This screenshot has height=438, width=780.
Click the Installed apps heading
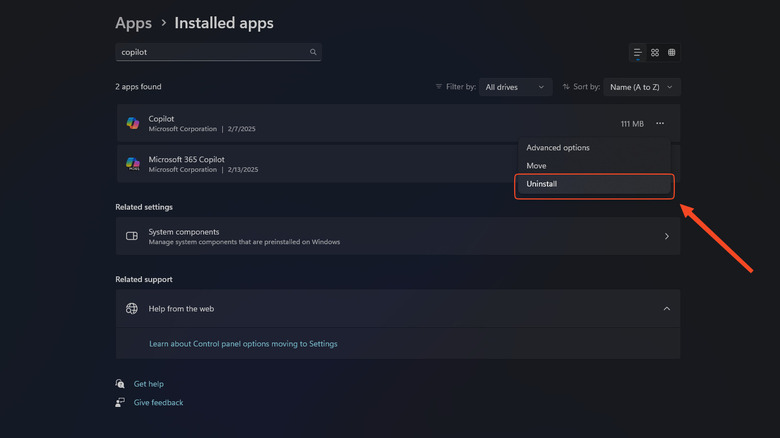click(224, 23)
